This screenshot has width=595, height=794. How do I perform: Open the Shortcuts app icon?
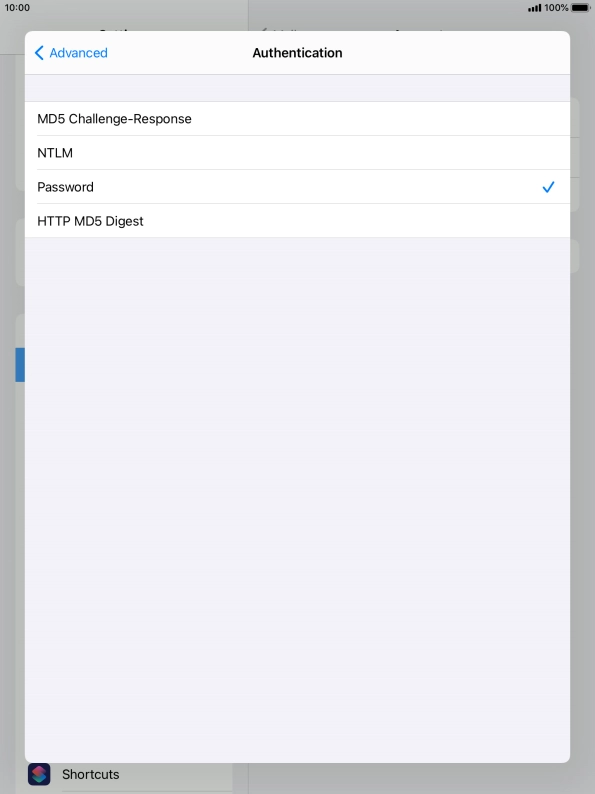pos(39,774)
